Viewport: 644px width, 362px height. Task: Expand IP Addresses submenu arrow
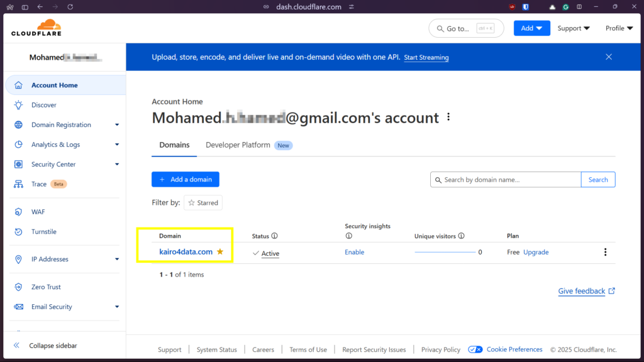[x=117, y=259]
